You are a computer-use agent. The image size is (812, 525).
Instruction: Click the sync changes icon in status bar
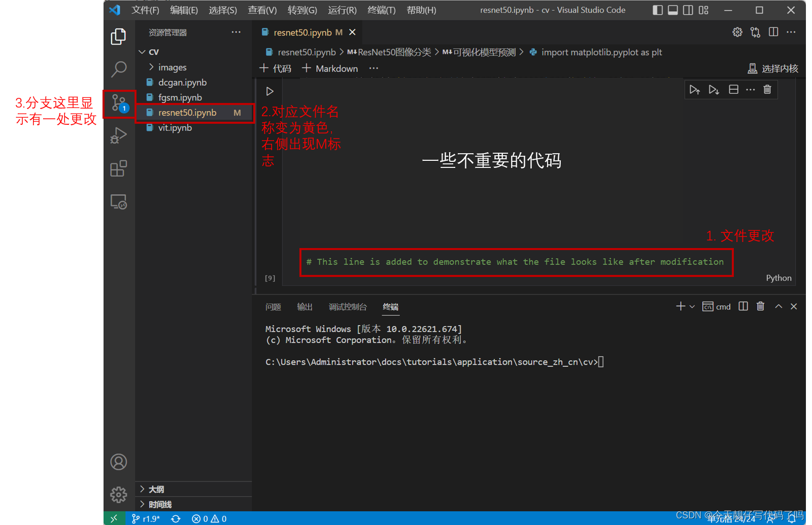click(176, 518)
